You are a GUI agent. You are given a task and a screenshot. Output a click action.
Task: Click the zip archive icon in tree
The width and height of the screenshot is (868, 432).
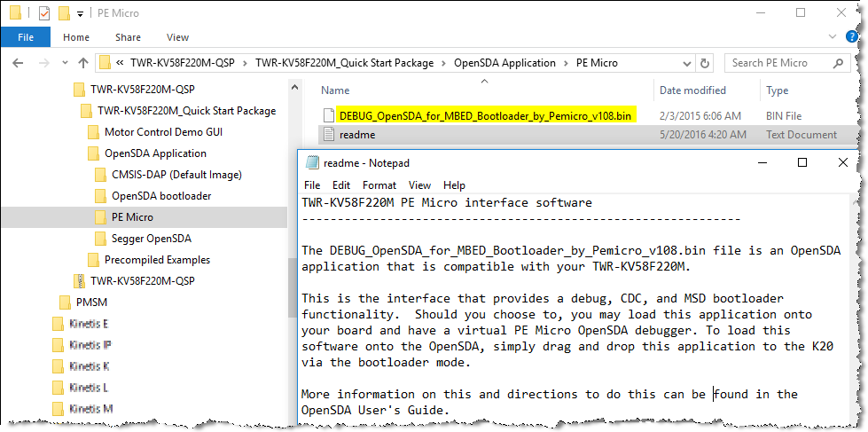(x=79, y=281)
